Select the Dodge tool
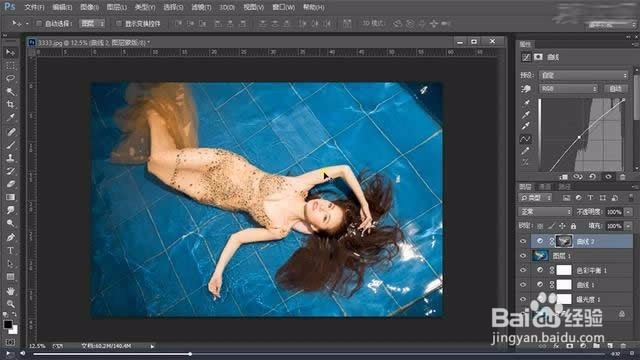Image resolution: width=640 pixels, height=360 pixels. [11, 223]
